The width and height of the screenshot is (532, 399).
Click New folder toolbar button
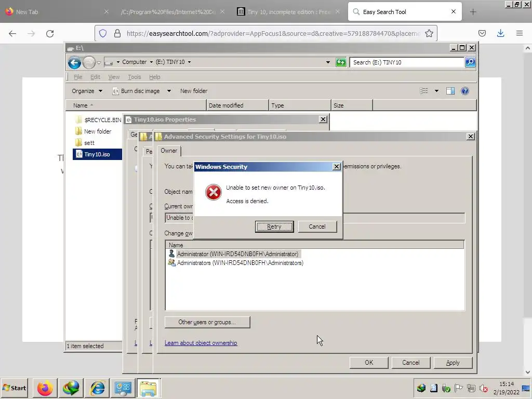coord(194,91)
